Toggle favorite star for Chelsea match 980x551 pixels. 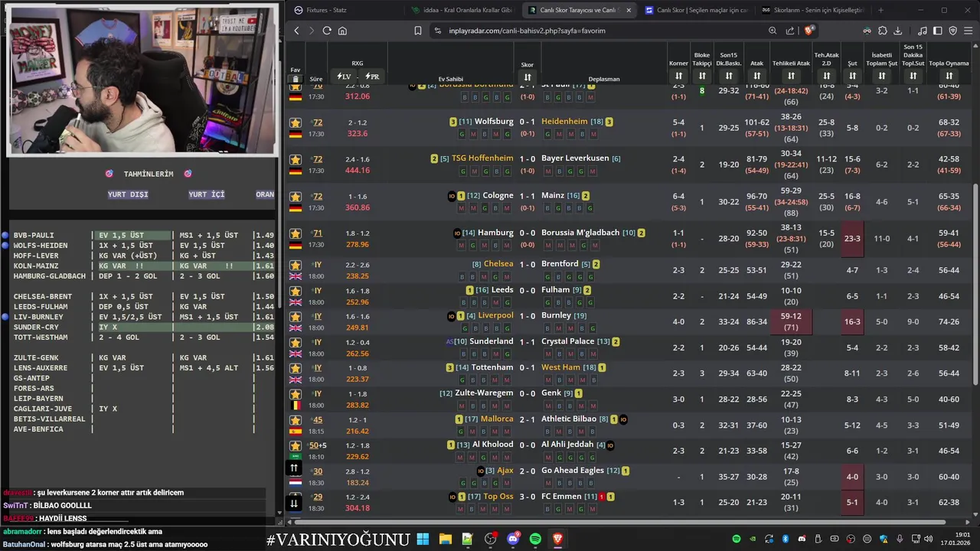coord(296,265)
